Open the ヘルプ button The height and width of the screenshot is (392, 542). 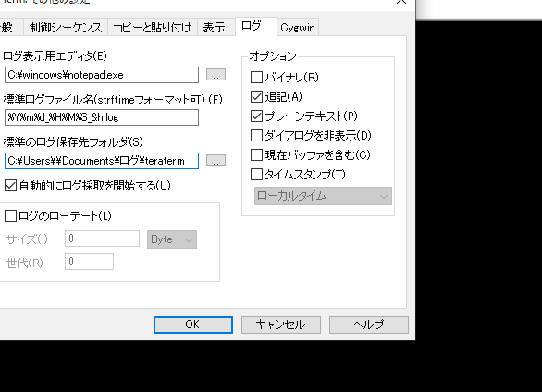click(368, 325)
